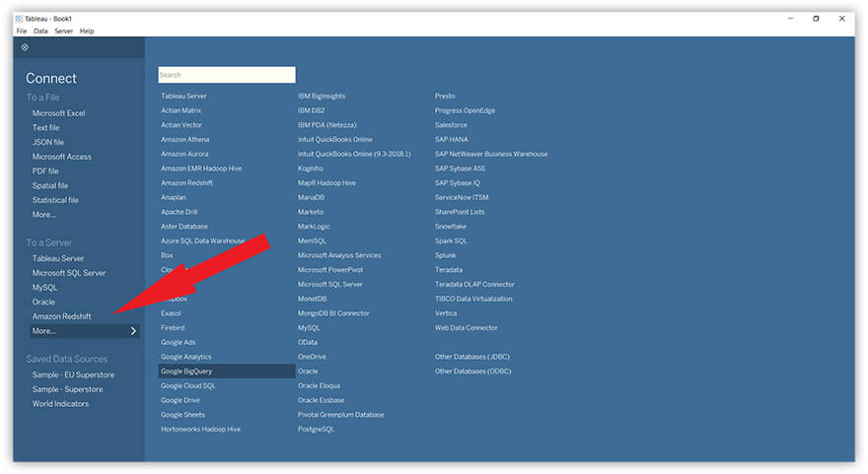Click the Tableau start page logo icon
This screenshot has width=868, height=474.
(x=25, y=47)
